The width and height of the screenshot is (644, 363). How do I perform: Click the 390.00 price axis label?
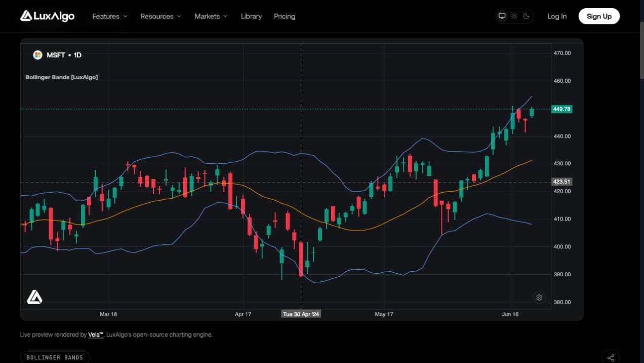(562, 274)
